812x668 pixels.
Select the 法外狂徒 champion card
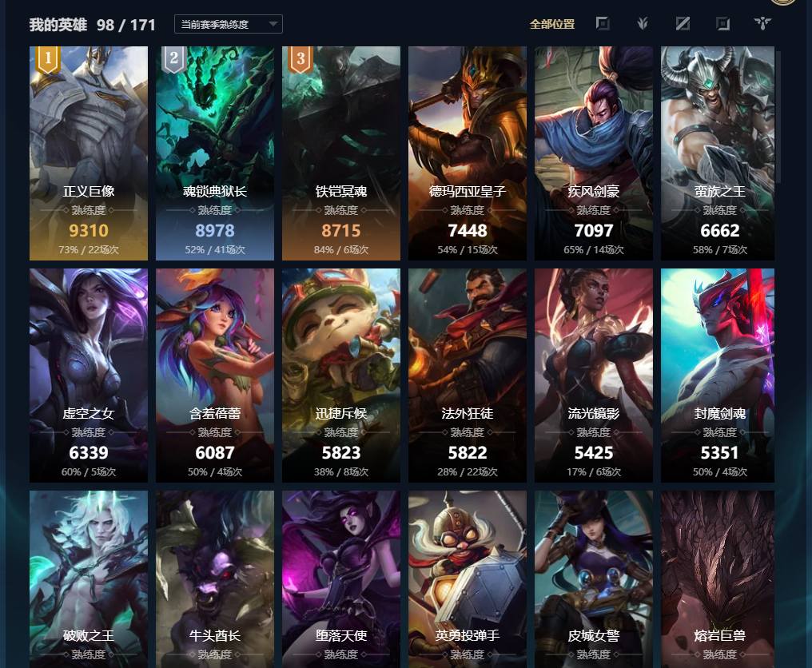pyautogui.click(x=467, y=376)
